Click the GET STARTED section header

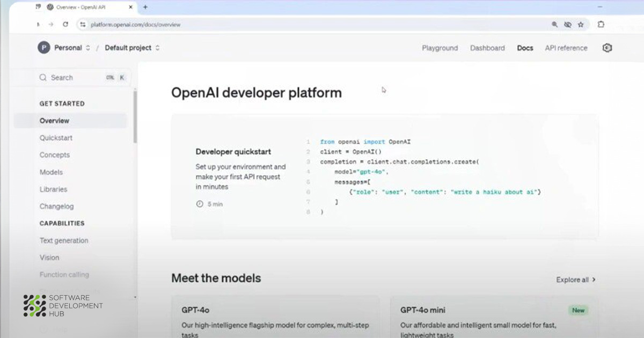pos(62,104)
